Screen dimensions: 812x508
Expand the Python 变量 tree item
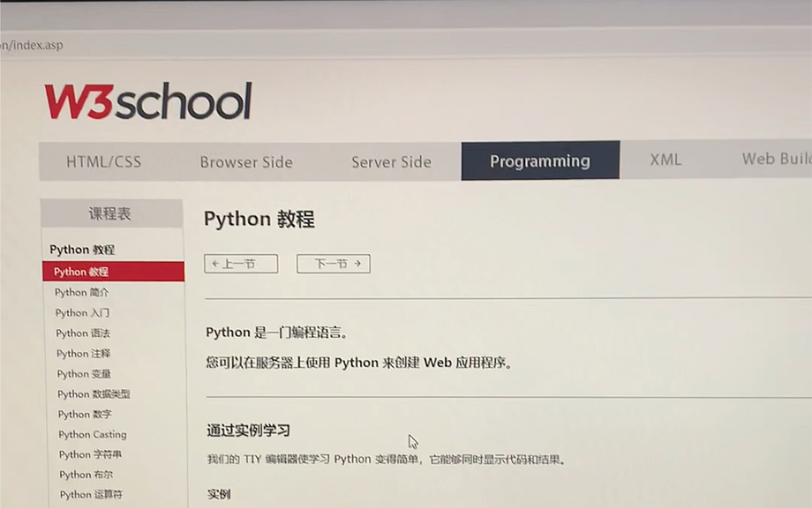coord(86,373)
